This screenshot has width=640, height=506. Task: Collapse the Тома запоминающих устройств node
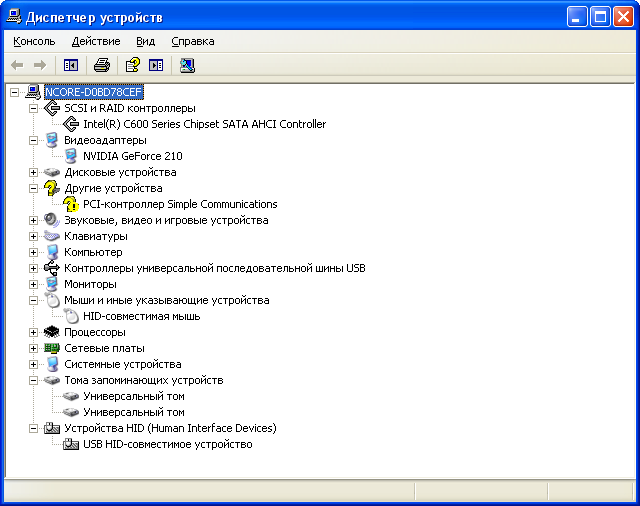click(33, 380)
